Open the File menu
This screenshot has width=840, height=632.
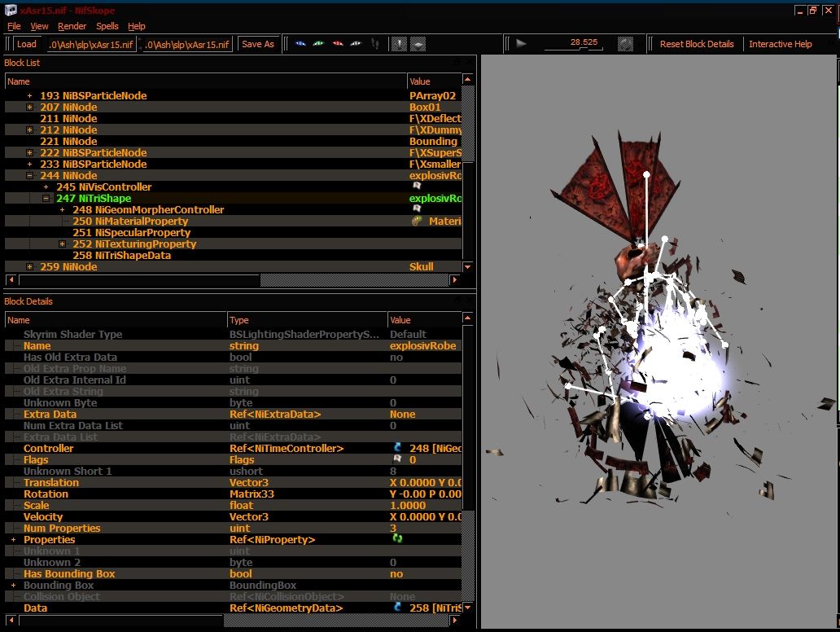[x=14, y=26]
